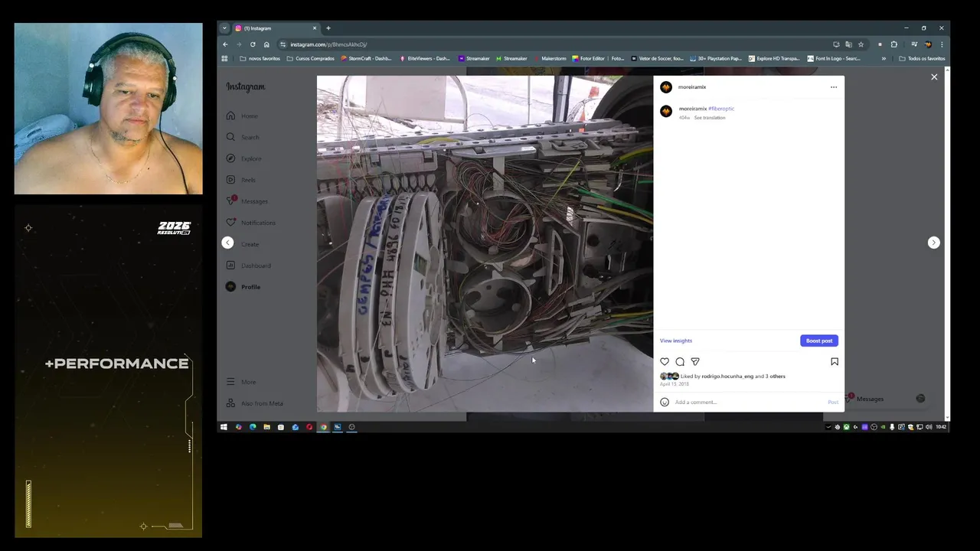Open StormCraft Dashboard bookmark
Screen dimensions: 980x551
[367, 58]
